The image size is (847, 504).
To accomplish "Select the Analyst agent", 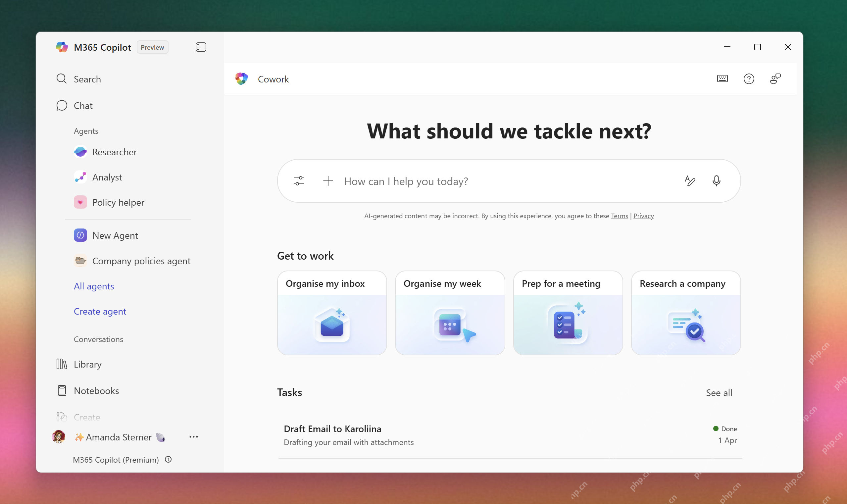I will pos(98,177).
